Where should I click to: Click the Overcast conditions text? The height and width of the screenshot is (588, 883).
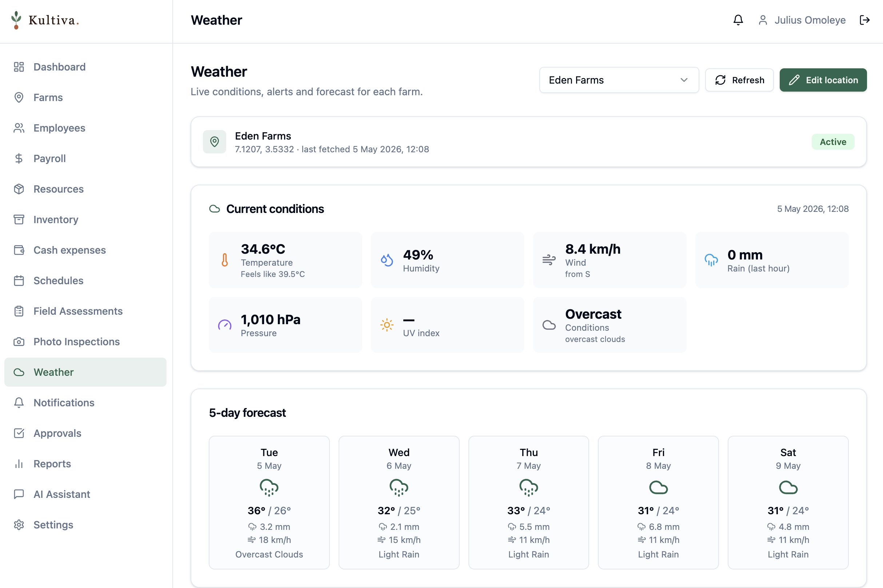(x=593, y=314)
